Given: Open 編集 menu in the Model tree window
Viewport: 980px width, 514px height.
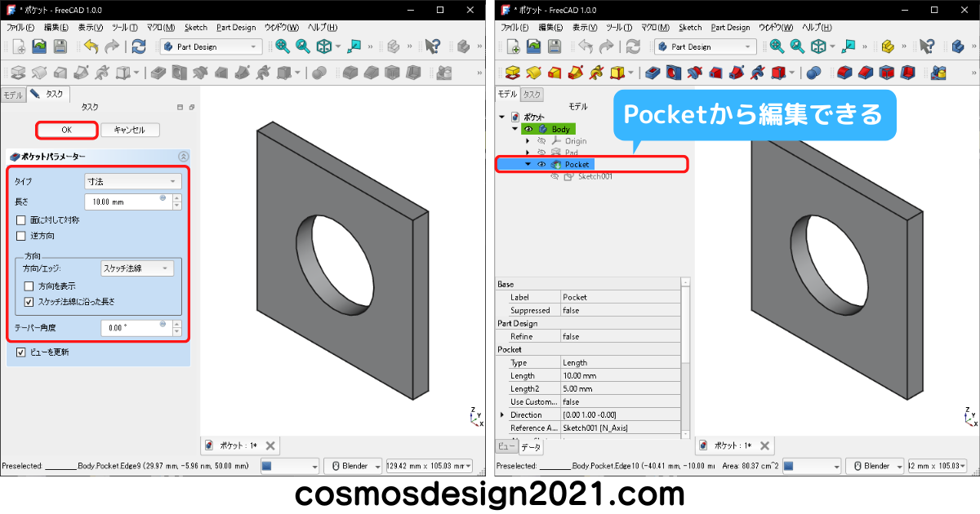Looking at the screenshot, I should [x=551, y=27].
